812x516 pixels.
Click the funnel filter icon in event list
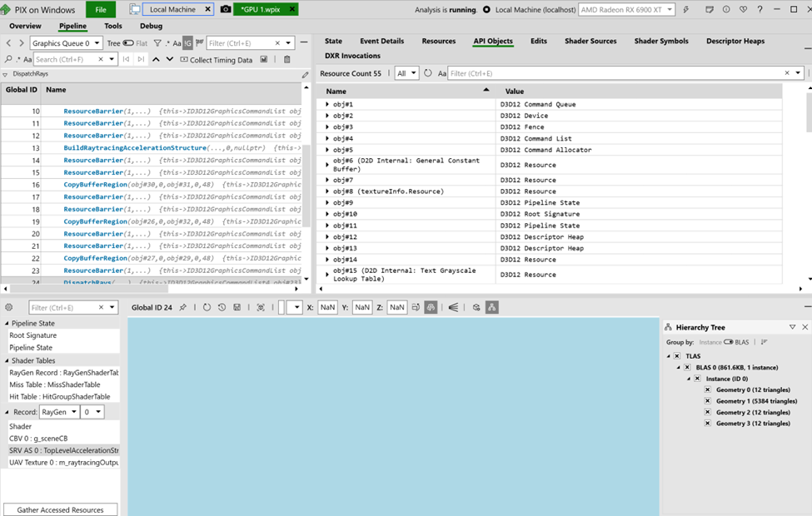point(157,43)
